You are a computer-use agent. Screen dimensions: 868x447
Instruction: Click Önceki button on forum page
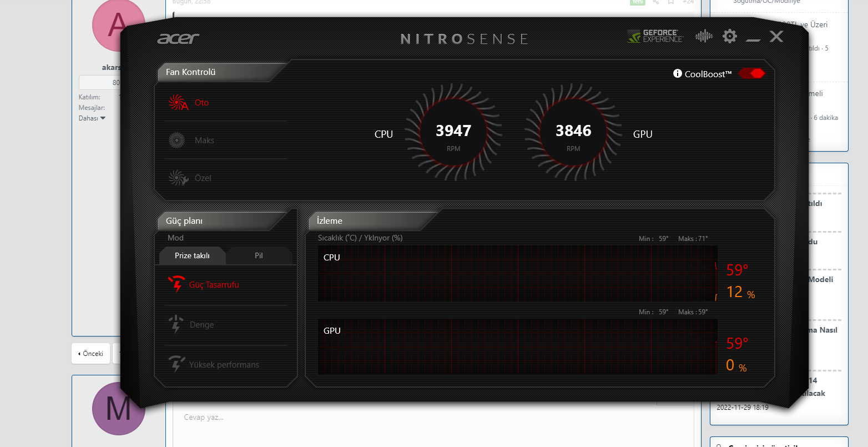[91, 353]
